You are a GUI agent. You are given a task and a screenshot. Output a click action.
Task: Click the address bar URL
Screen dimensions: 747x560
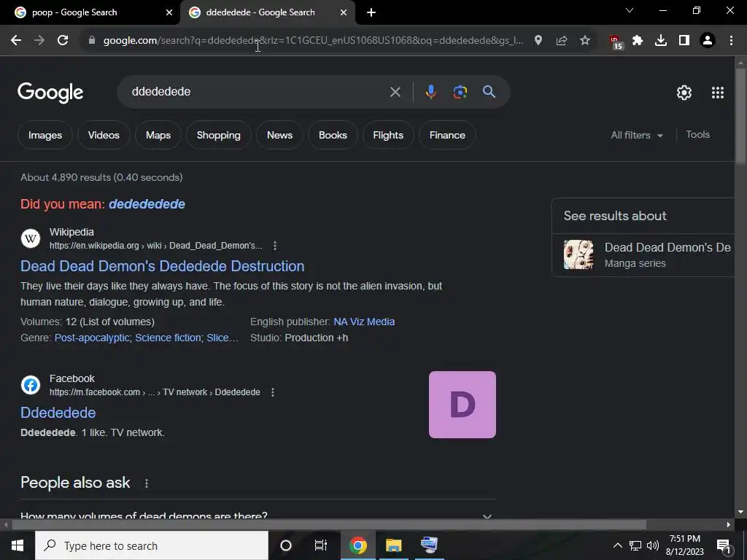coord(313,41)
